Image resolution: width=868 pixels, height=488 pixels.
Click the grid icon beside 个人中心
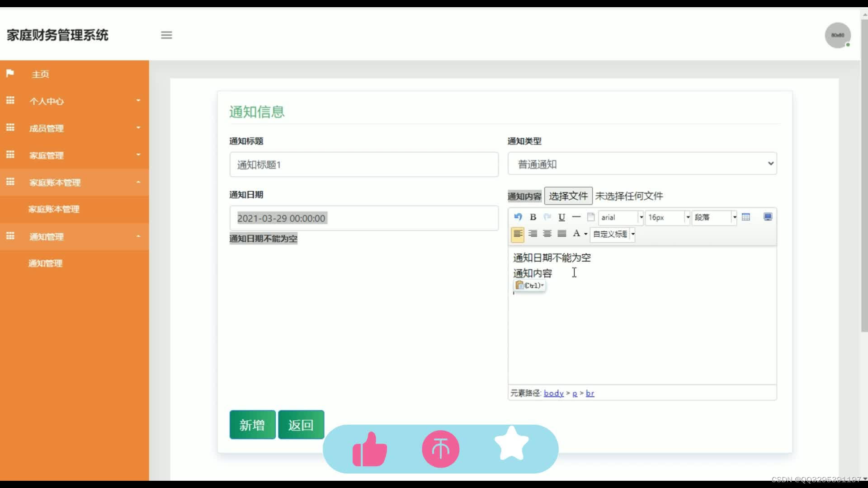pos(10,100)
